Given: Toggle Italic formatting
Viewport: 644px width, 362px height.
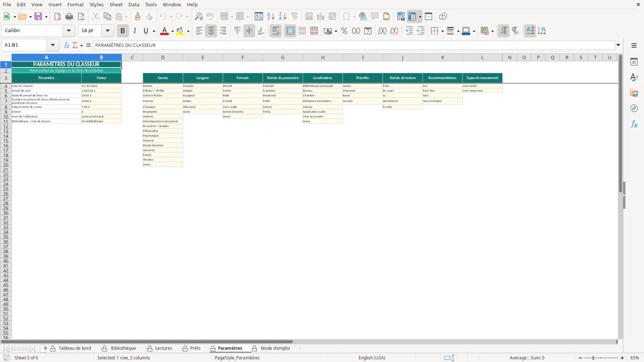Looking at the screenshot, I should [x=134, y=31].
